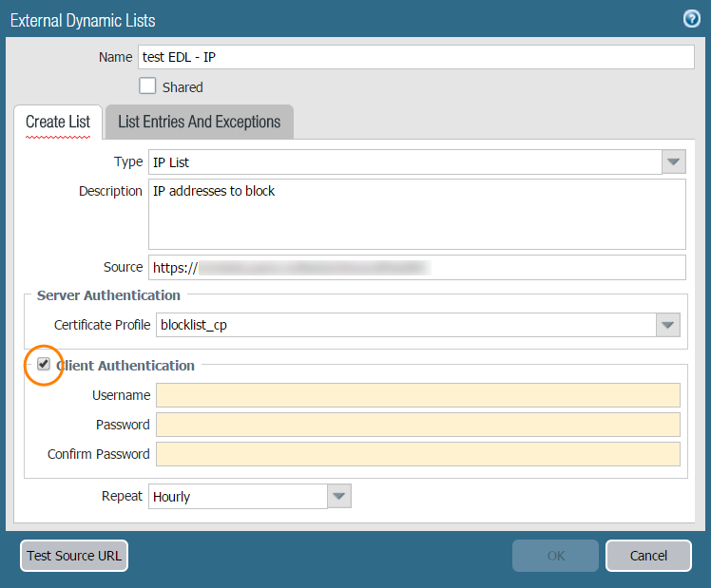Click the Name field containing 'test EDL - IP'
Image resolution: width=711 pixels, height=588 pixels.
click(415, 57)
